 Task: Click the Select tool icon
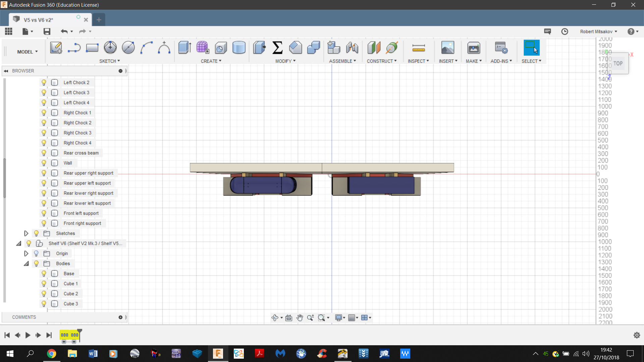532,48
